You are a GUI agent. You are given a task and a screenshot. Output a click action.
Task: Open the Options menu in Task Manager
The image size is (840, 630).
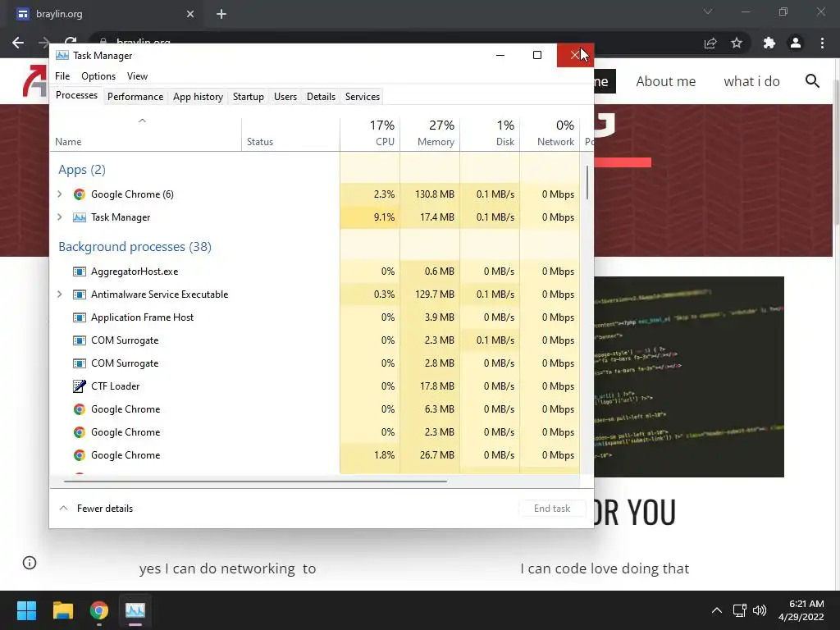pos(98,76)
